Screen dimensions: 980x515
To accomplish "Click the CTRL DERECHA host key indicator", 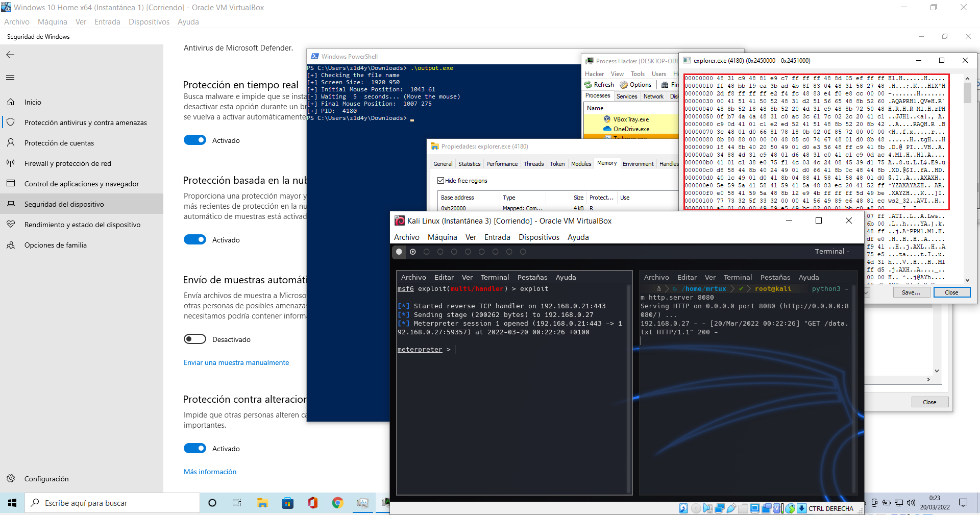I will click(x=831, y=509).
